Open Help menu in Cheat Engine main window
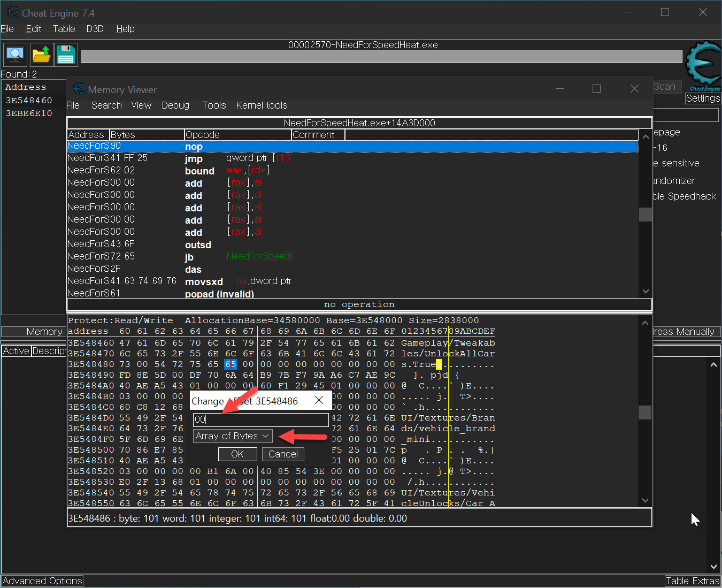722x588 pixels. 126,29
